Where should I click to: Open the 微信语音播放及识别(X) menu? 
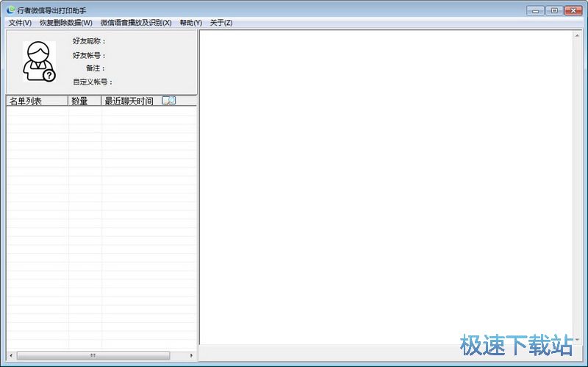pyautogui.click(x=135, y=23)
